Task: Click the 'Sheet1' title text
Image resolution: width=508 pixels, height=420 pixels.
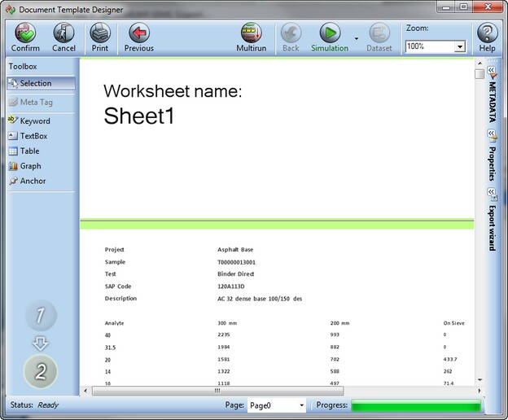Action: pos(139,116)
